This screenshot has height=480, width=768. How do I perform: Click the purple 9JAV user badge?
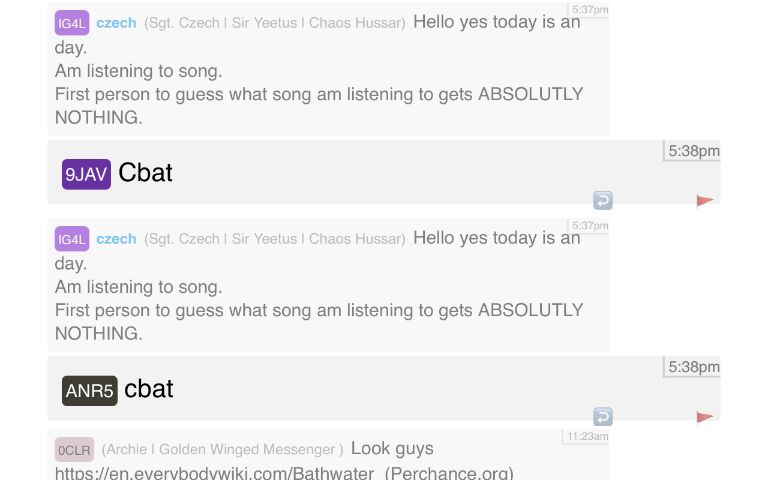86,174
